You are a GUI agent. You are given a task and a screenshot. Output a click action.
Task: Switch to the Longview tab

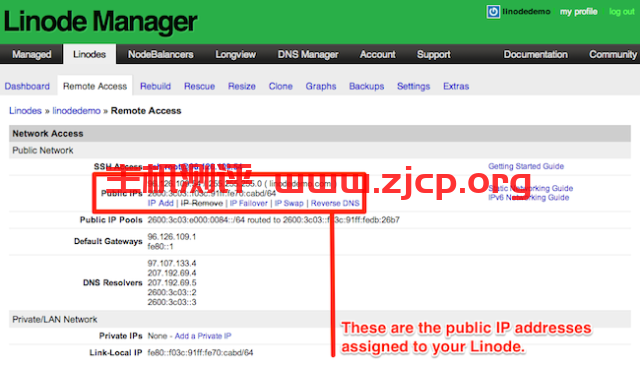[236, 54]
